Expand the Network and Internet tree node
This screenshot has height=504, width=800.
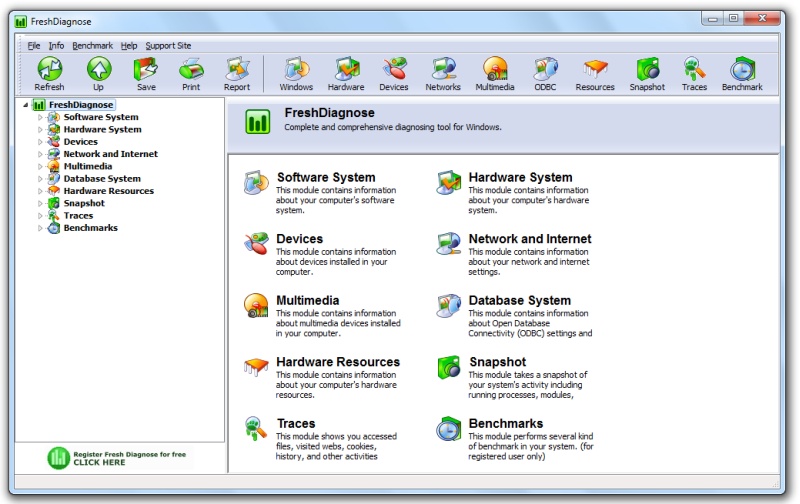40,154
